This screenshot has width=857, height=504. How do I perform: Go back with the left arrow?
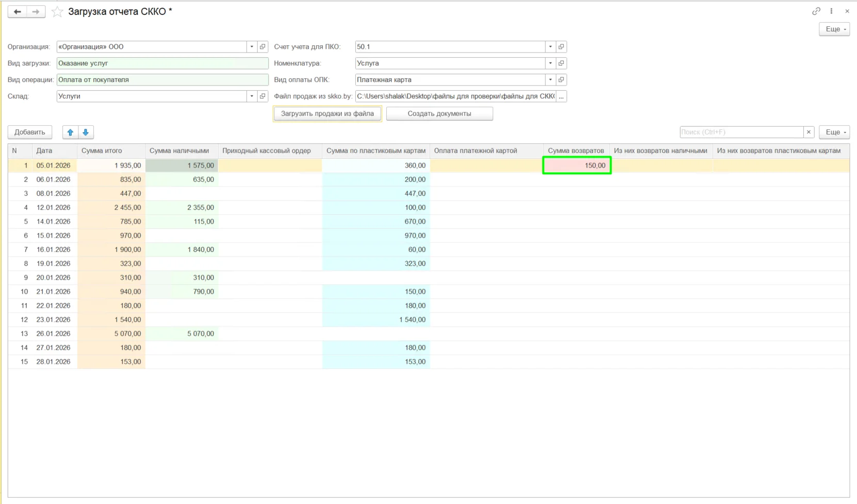click(18, 11)
